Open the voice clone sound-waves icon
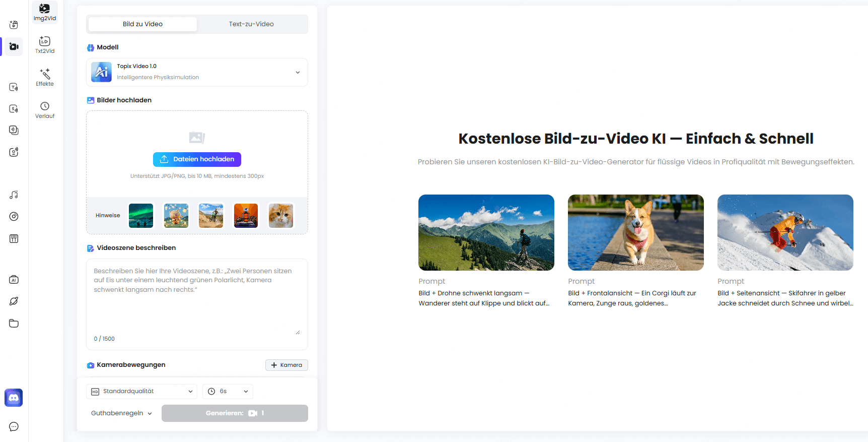 pos(14,130)
